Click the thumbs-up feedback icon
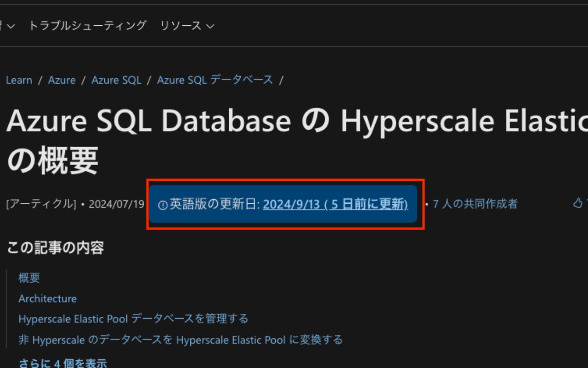Viewport: 588px width, 368px height. tap(578, 203)
